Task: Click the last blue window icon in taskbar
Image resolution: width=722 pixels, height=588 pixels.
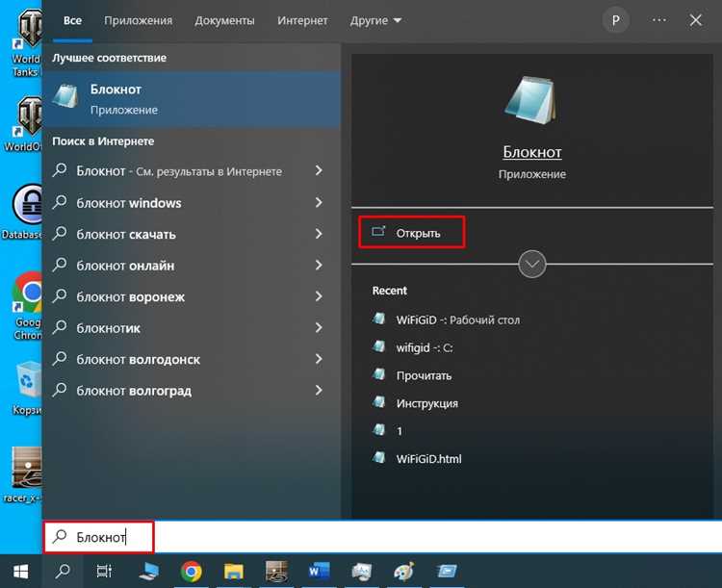Action: 446,572
